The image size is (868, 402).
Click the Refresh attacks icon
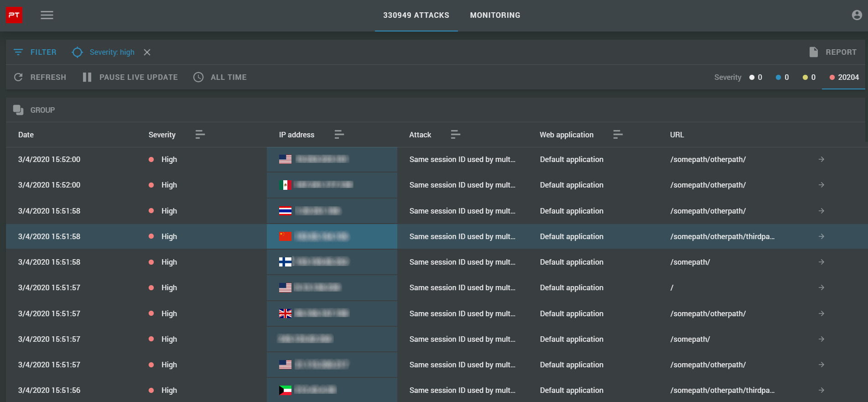[18, 77]
